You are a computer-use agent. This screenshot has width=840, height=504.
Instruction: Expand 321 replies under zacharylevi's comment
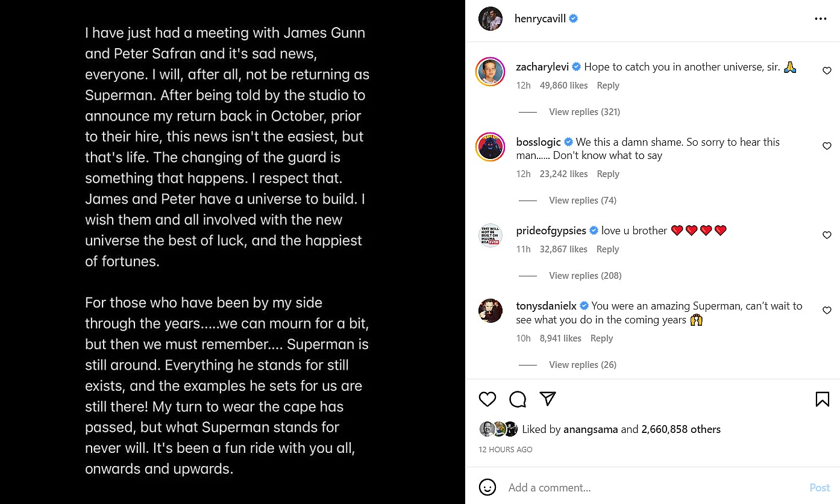pyautogui.click(x=584, y=112)
